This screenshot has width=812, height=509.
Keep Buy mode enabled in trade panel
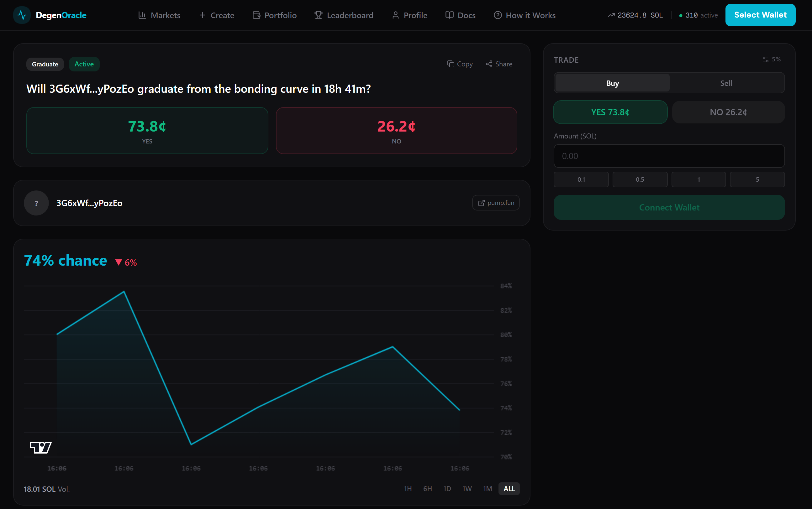point(612,83)
